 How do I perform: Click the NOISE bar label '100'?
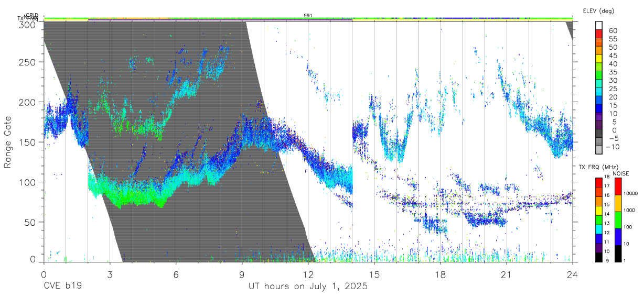pyautogui.click(x=627, y=227)
